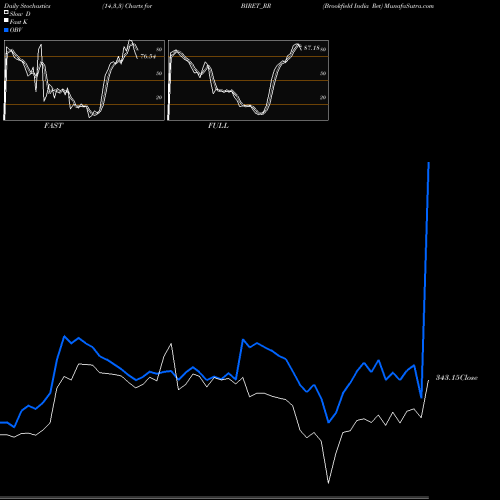
Task: Click the '(14,3,3) Charts for' text
Action: click(127, 6)
